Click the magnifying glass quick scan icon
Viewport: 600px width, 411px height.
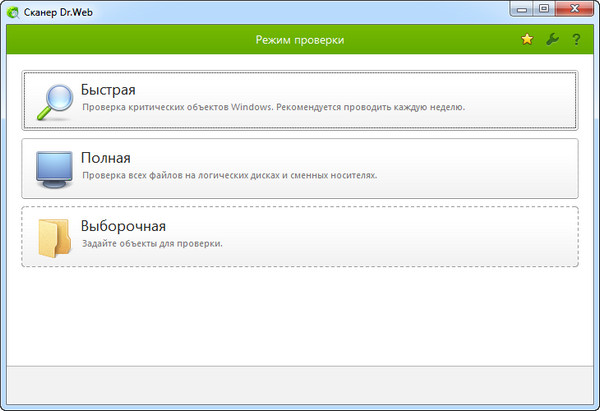tap(55, 102)
